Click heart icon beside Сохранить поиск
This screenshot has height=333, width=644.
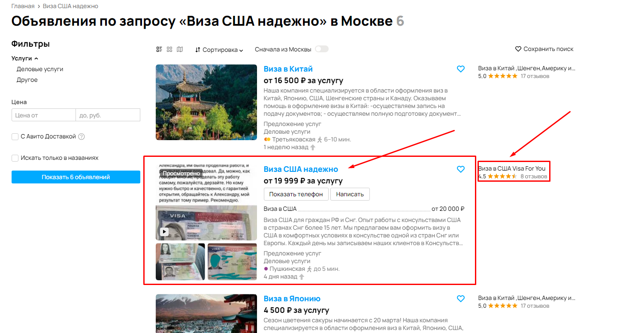pos(518,49)
